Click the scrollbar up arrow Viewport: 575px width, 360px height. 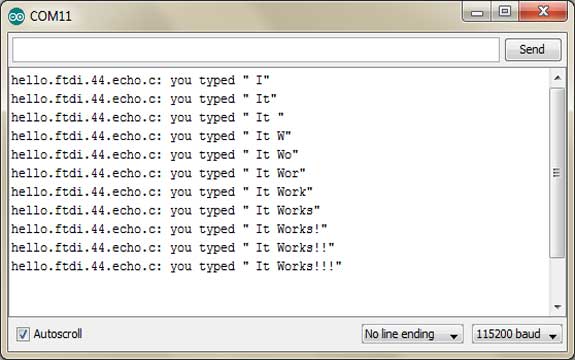click(557, 78)
